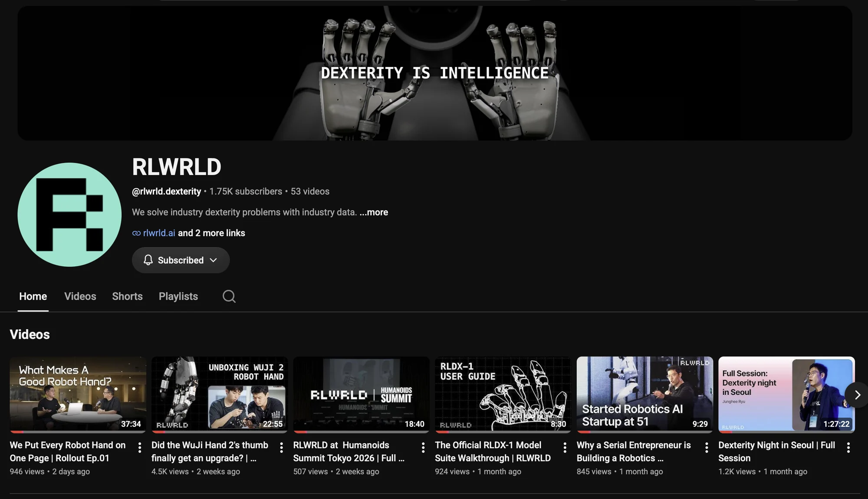Click '1.2K views • 1 month ago' text

tap(763, 472)
